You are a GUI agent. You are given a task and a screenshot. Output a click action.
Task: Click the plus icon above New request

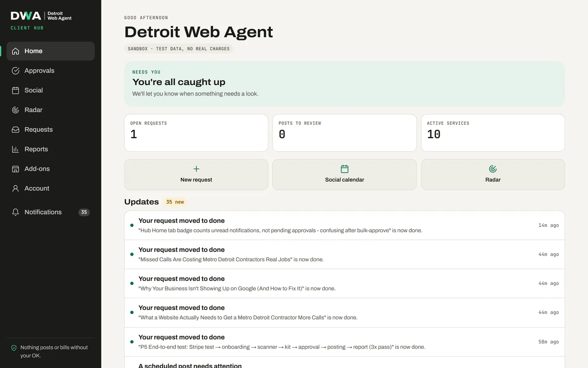coord(196,169)
